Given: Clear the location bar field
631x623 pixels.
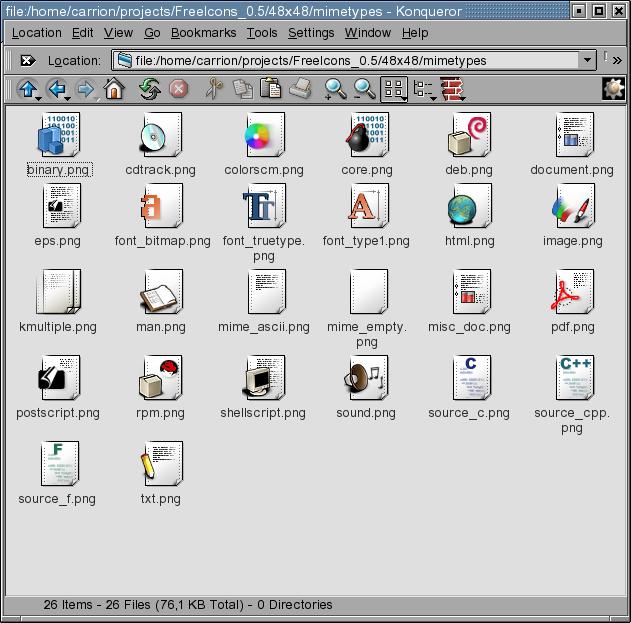Looking at the screenshot, I should pyautogui.click(x=27, y=61).
